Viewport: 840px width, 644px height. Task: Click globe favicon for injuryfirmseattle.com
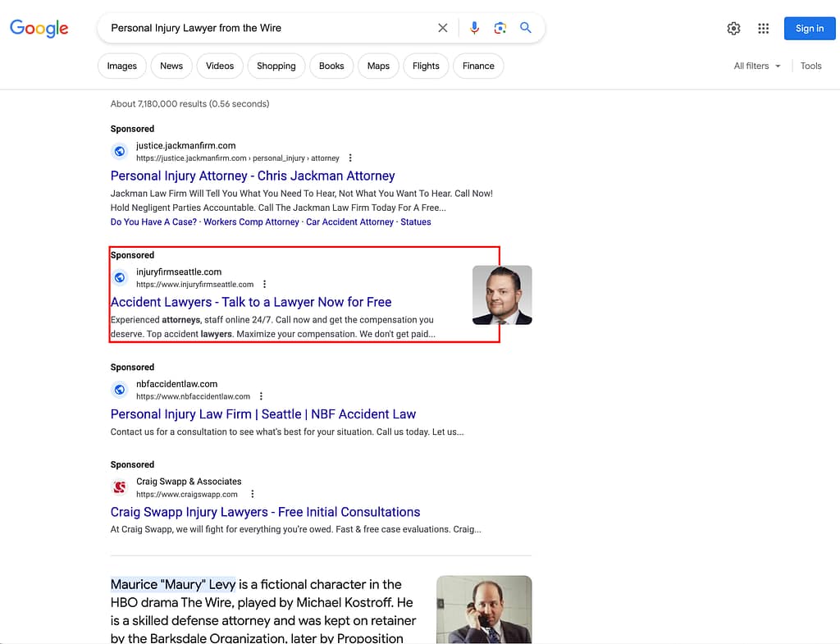click(x=120, y=277)
